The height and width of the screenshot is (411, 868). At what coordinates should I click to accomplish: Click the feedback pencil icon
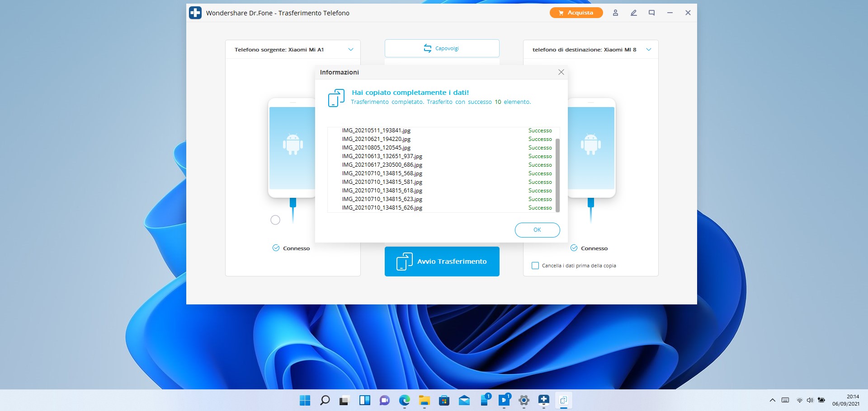634,13
